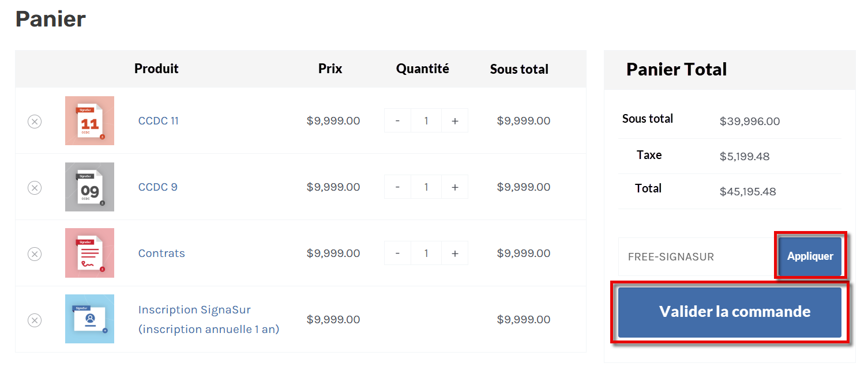Click the CCDC 11 product thumbnail
868x386 pixels.
89,121
